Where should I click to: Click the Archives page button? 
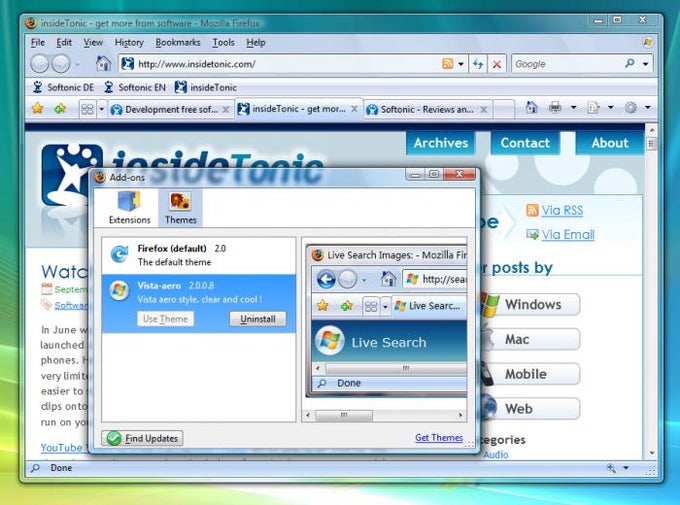[x=441, y=143]
